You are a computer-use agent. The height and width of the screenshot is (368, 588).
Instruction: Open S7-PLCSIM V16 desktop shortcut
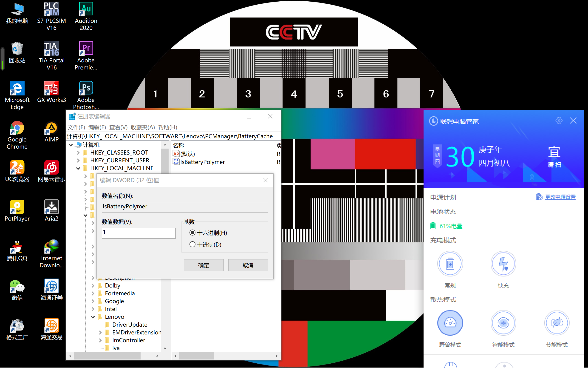[51, 16]
